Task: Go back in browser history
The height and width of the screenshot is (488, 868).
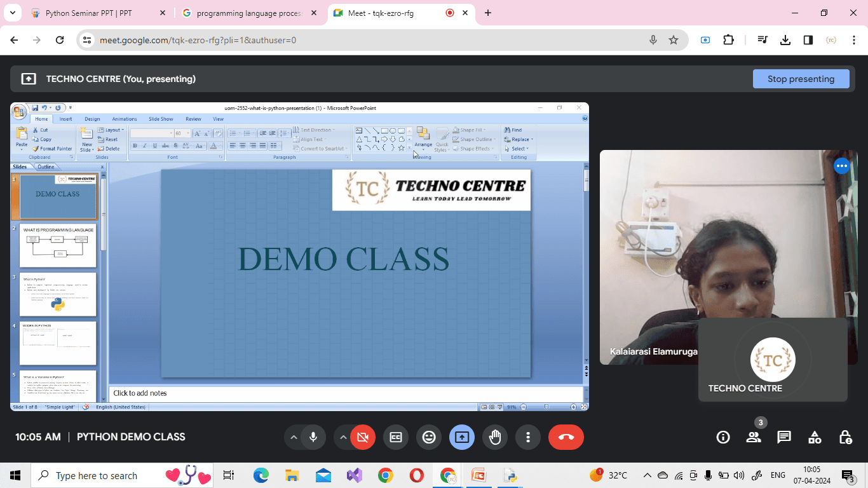Action: tap(14, 40)
